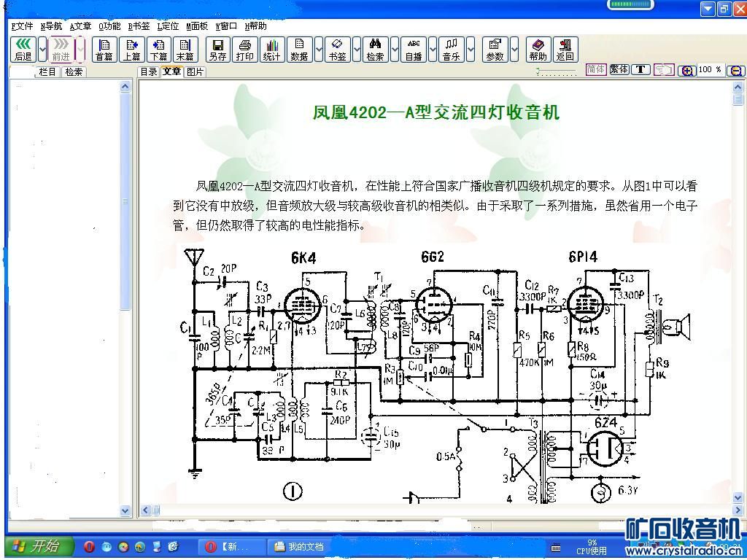This screenshot has height=560, width=747.
Task: Expand dropdown arrow next to 参数
Action: click(514, 50)
